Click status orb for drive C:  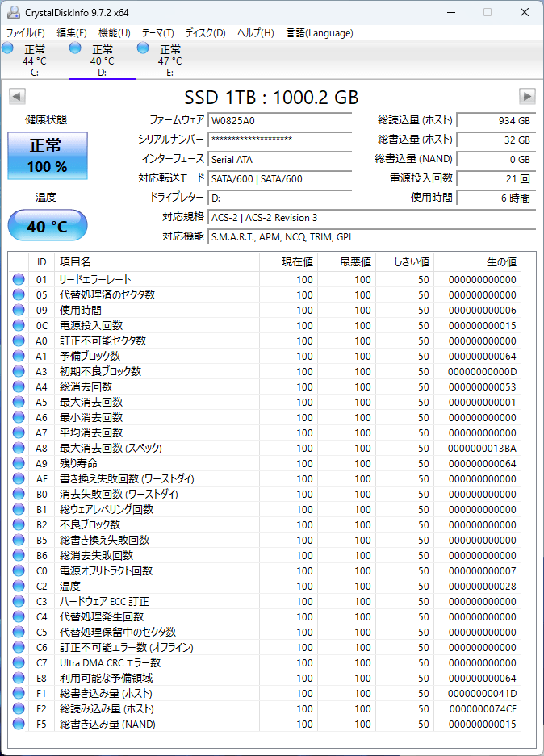(8, 49)
